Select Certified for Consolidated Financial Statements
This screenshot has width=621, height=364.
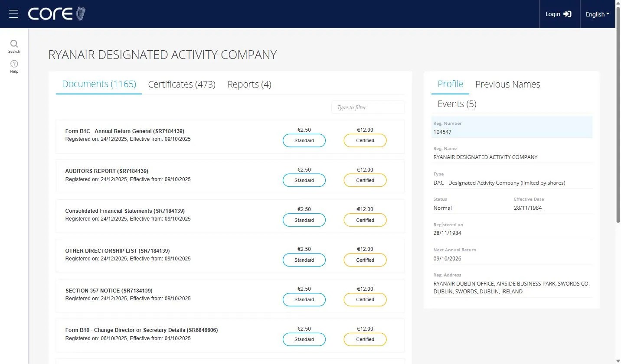(x=365, y=220)
